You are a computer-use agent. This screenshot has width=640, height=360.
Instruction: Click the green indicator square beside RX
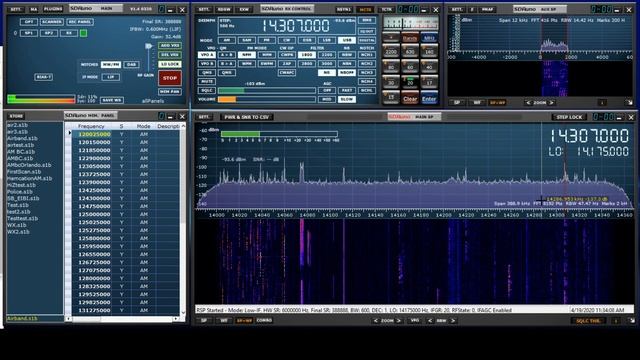click(x=83, y=33)
